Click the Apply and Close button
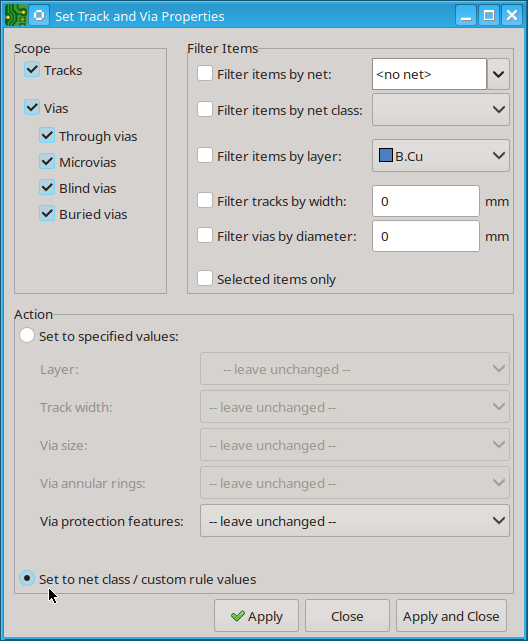This screenshot has width=528, height=641. pos(451,616)
